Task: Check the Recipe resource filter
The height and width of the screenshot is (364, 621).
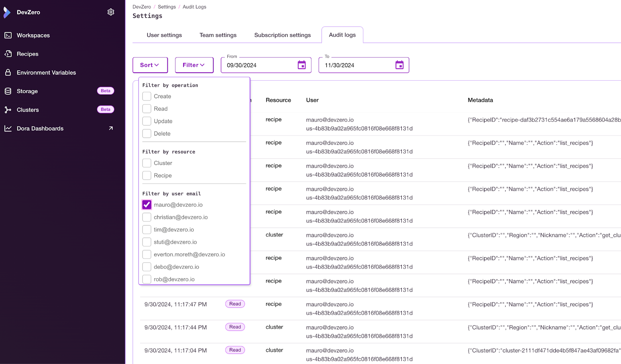Action: click(x=147, y=175)
